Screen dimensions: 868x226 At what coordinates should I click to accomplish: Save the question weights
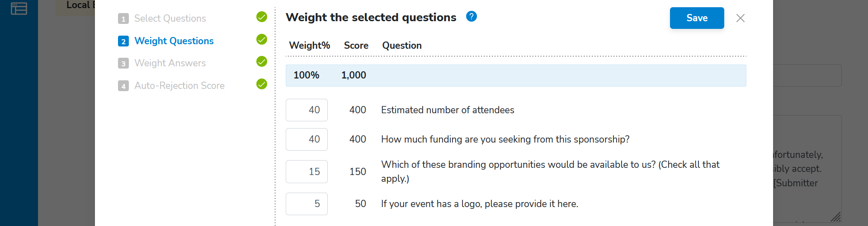(x=697, y=18)
